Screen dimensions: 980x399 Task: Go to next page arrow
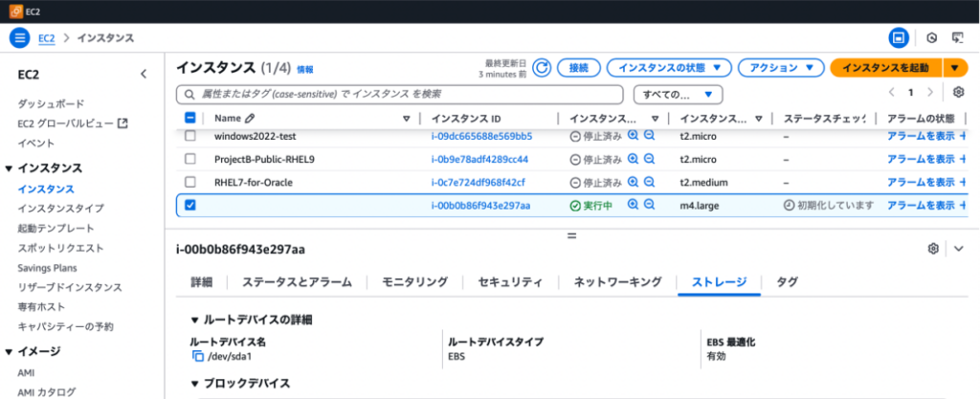(x=930, y=93)
